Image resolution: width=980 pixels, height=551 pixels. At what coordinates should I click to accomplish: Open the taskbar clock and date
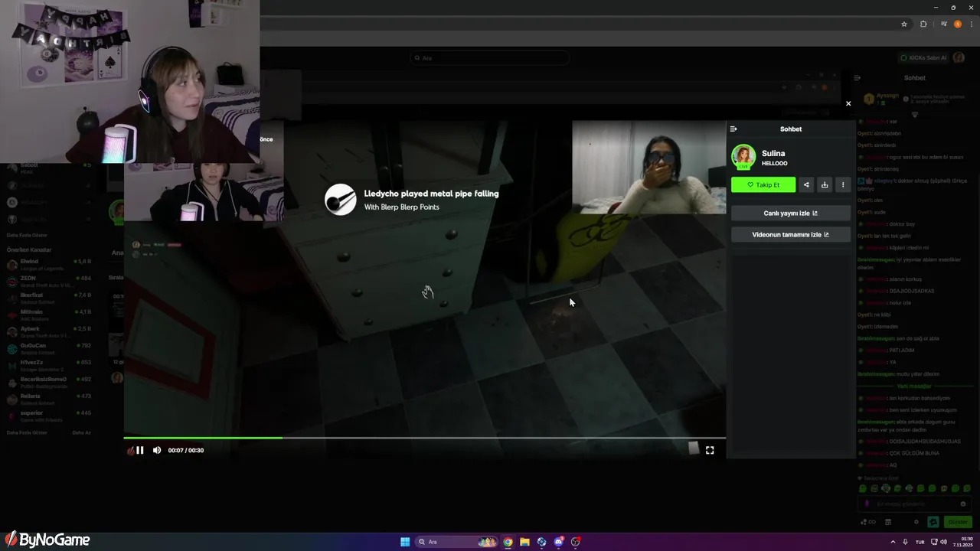click(x=962, y=542)
